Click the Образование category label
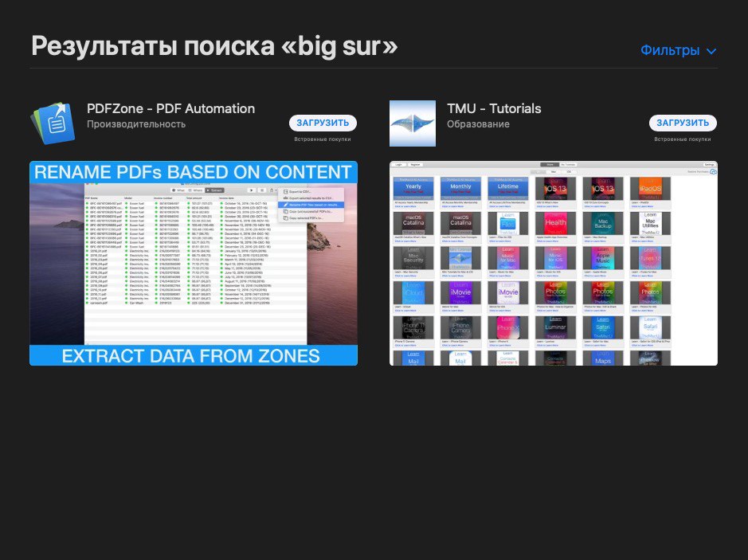The image size is (748, 560). [x=478, y=124]
